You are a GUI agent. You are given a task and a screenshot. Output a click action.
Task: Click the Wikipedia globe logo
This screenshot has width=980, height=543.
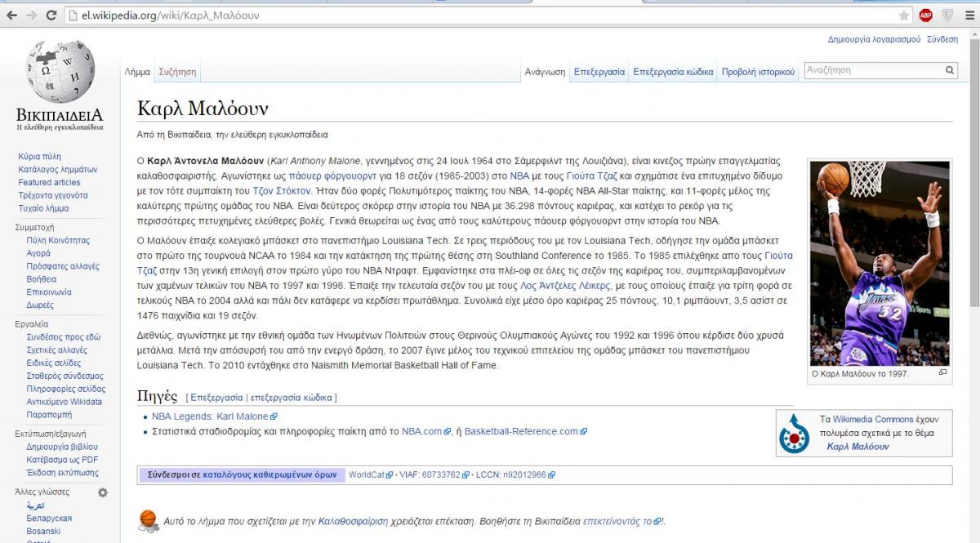click(60, 72)
